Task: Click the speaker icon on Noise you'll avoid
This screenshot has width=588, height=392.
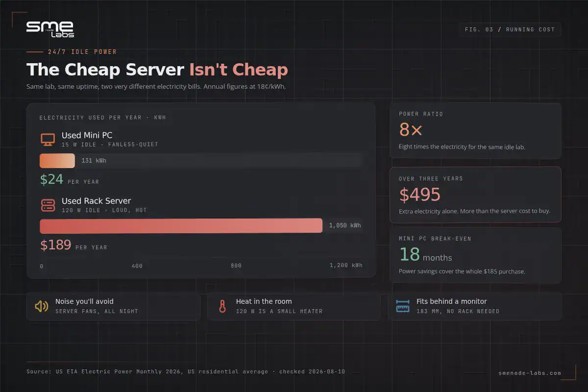Action: pos(41,306)
